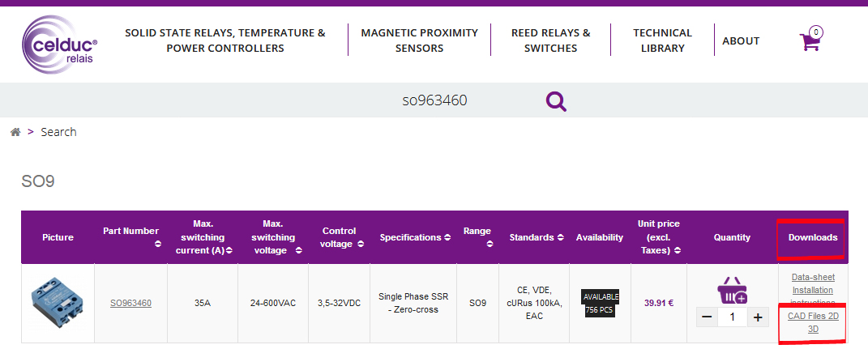Click the 24-600VAC voltage cell
The width and height of the screenshot is (868, 349).
tap(273, 303)
